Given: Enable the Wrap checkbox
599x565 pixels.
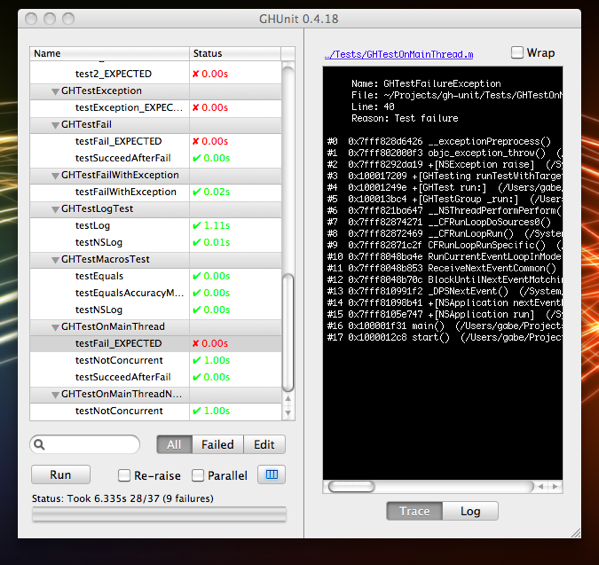Looking at the screenshot, I should click(x=517, y=52).
